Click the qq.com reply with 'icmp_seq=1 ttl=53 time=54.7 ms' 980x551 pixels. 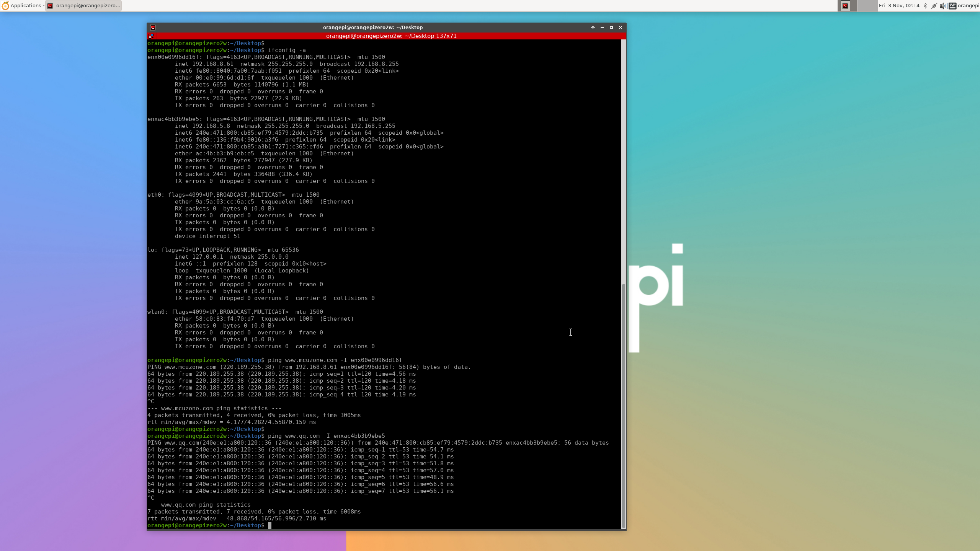(x=301, y=450)
